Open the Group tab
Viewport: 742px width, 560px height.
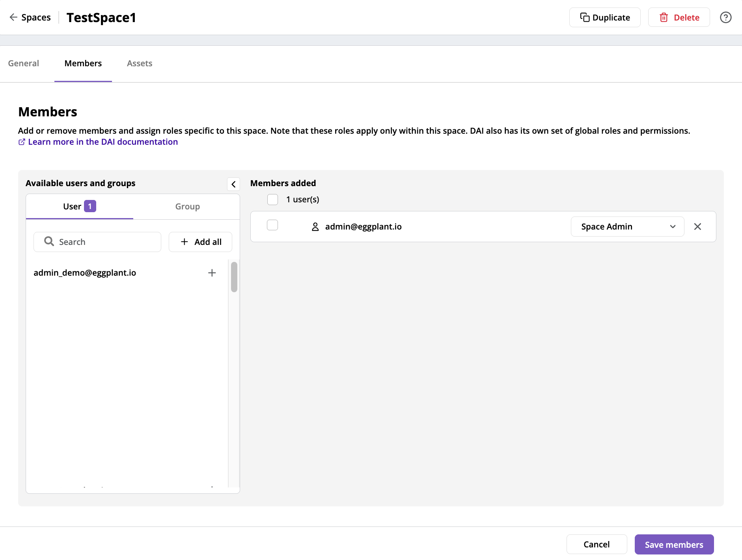[x=187, y=206]
